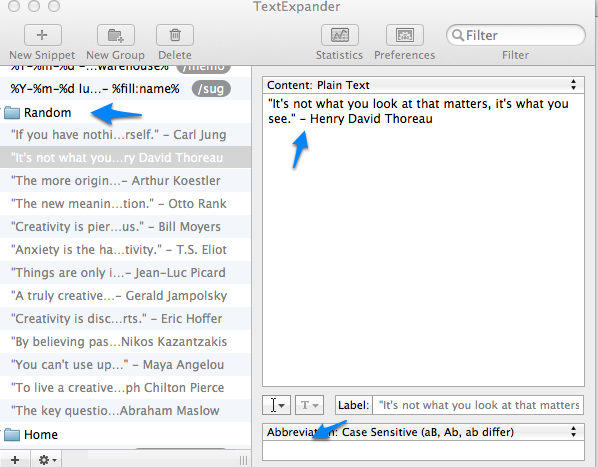Open the Content: Plain Text dropdown
Viewport: 598px width, 467px height.
[x=423, y=85]
